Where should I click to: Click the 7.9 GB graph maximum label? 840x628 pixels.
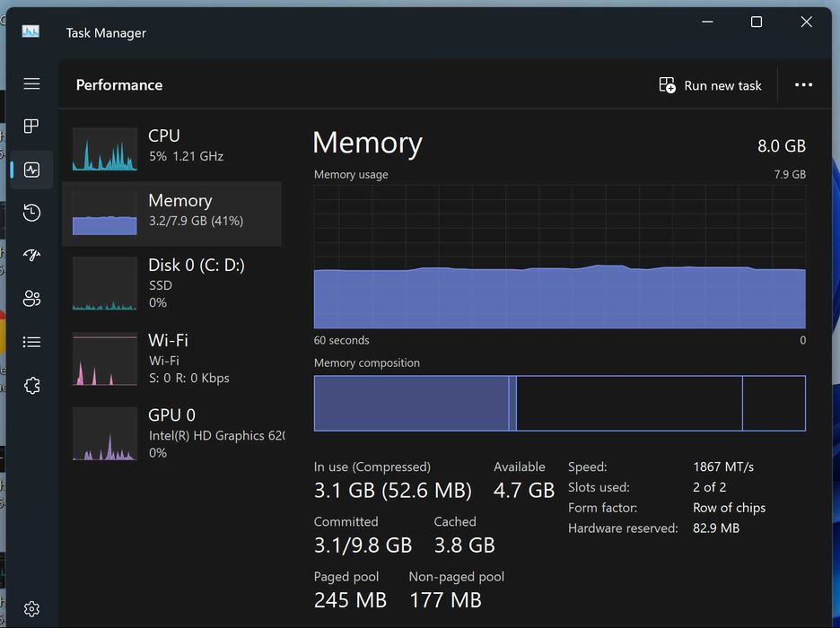point(790,175)
